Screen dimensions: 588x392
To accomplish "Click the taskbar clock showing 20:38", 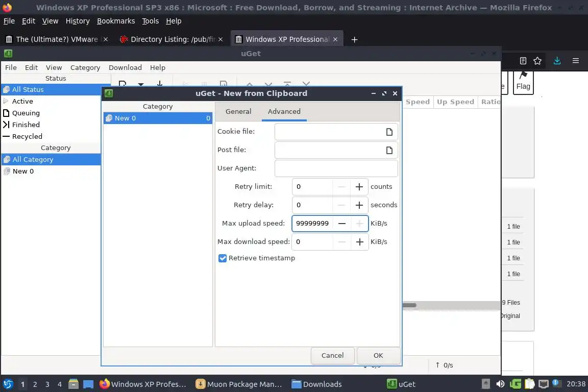I will [576, 384].
